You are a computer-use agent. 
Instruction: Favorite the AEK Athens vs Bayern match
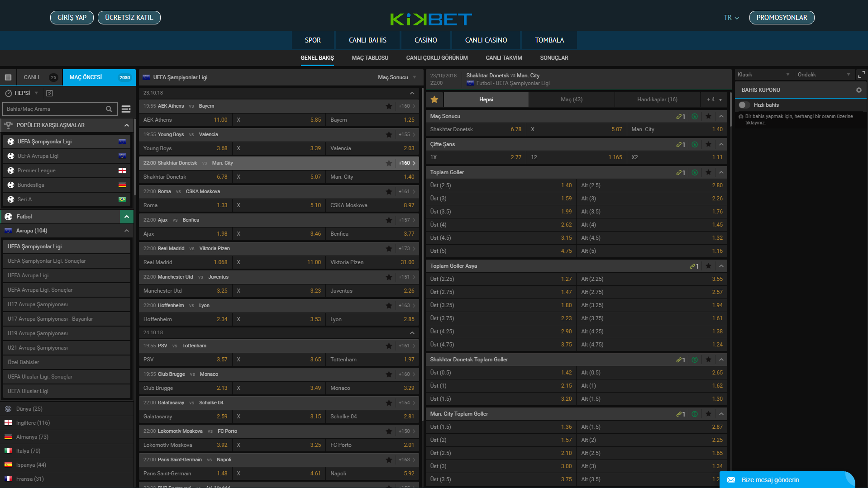pyautogui.click(x=389, y=106)
